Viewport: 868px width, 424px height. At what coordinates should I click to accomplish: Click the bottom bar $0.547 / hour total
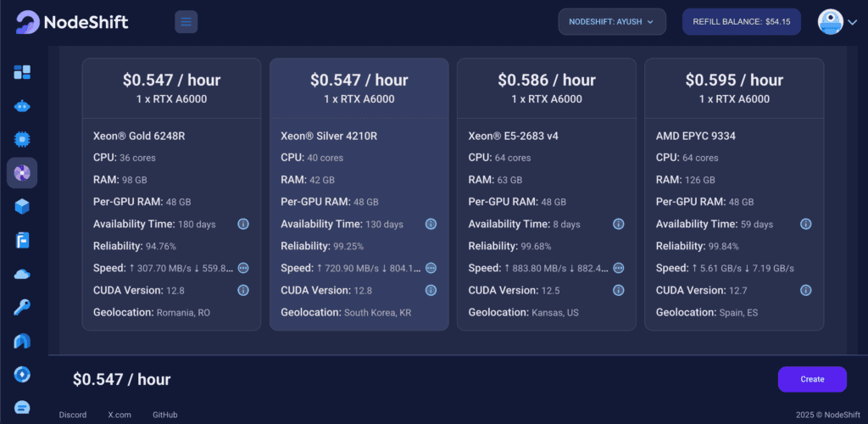tap(122, 380)
